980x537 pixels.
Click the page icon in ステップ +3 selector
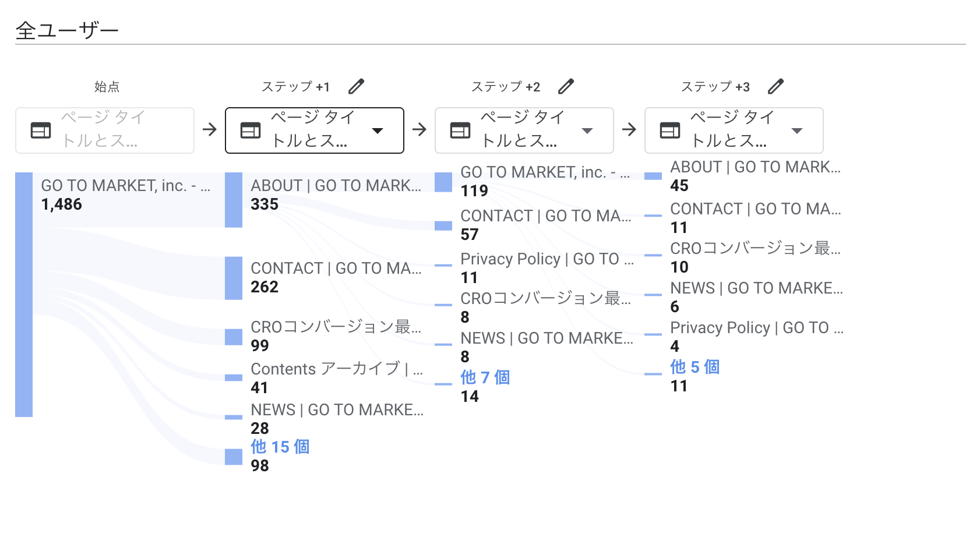pyautogui.click(x=670, y=130)
